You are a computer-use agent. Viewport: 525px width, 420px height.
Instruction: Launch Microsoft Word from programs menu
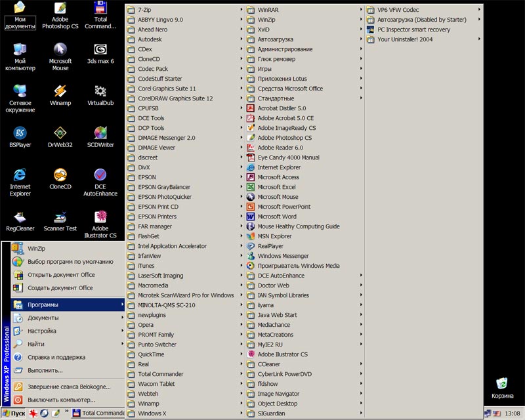[x=304, y=217]
